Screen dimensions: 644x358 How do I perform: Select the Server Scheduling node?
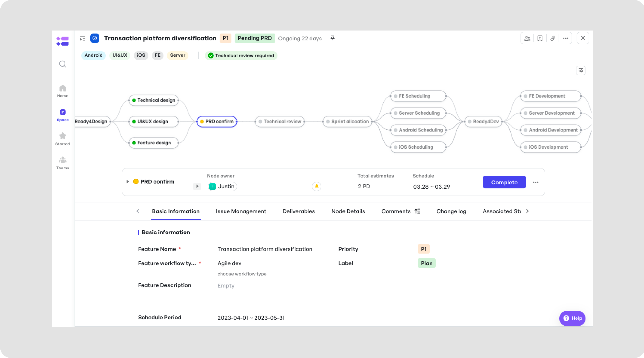(x=418, y=113)
